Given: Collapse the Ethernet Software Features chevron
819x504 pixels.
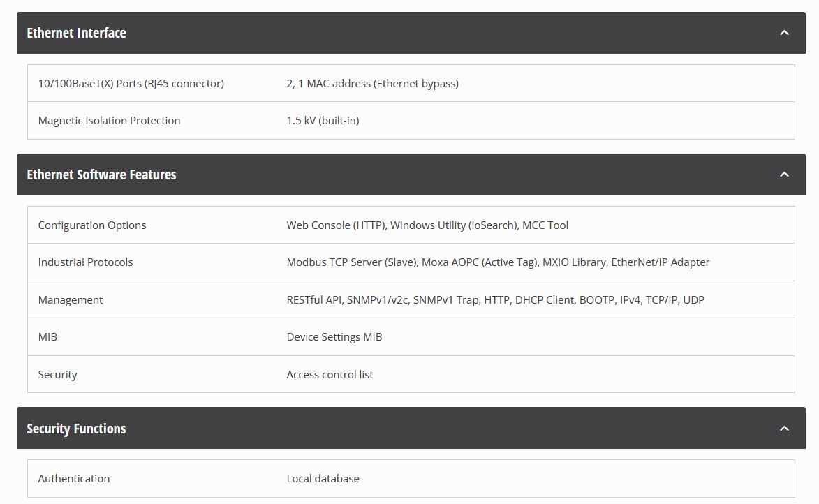Looking at the screenshot, I should [x=784, y=175].
